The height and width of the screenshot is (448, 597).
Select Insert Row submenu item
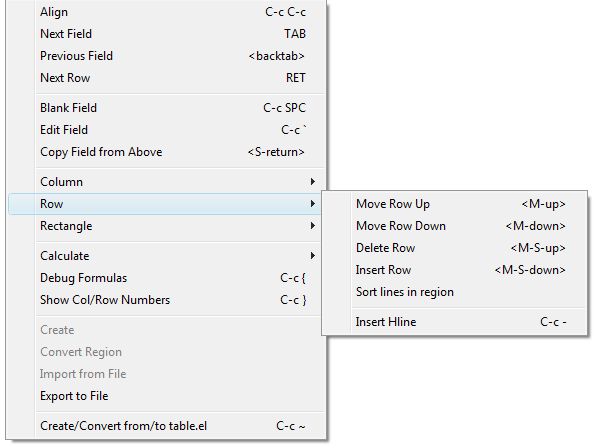(x=454, y=270)
